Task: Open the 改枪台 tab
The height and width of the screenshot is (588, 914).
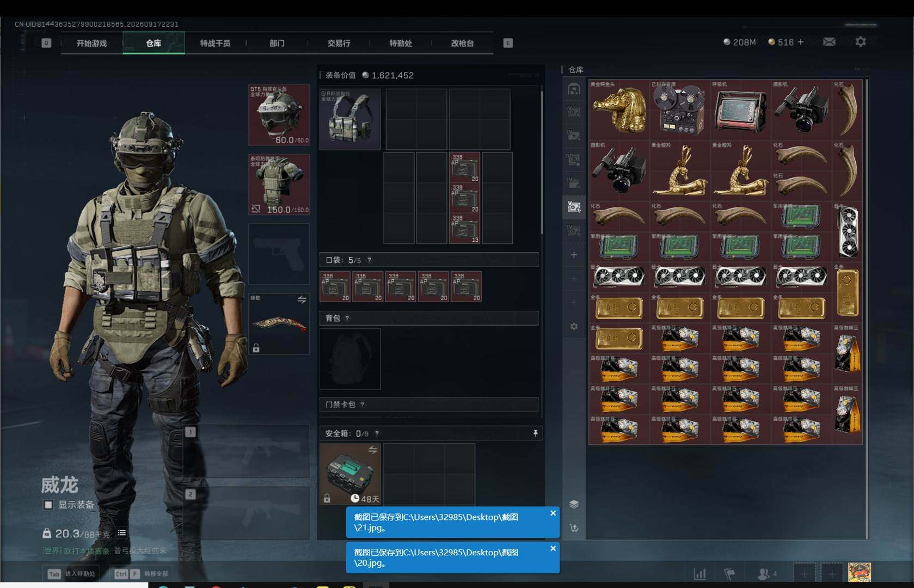Action: (x=462, y=43)
